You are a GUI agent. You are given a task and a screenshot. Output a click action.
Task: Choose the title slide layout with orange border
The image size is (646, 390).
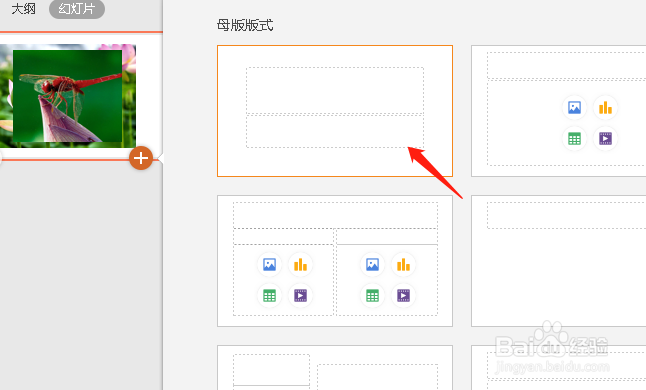(335, 111)
